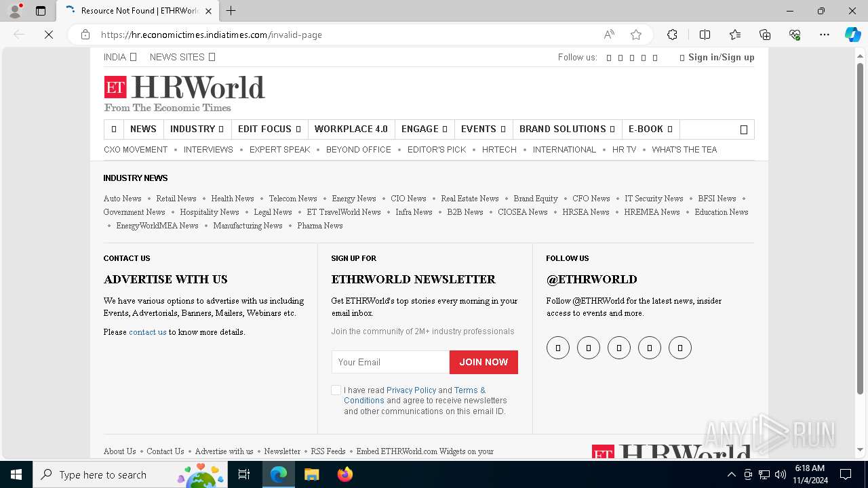Click the JOIN NOW button
868x488 pixels.
tap(484, 362)
